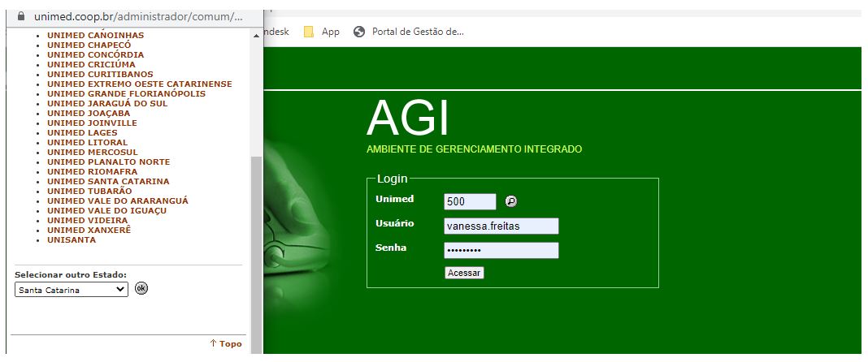Click the Login legend label

pyautogui.click(x=392, y=179)
